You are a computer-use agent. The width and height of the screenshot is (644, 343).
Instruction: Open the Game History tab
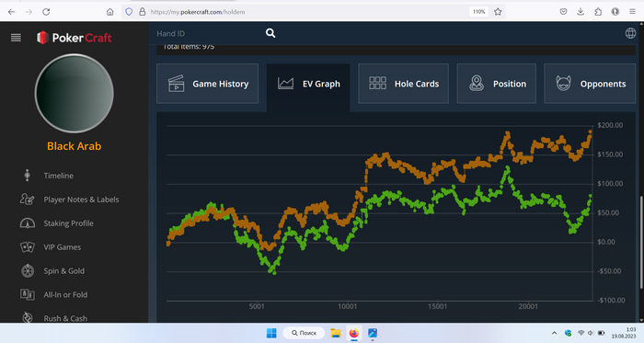pyautogui.click(x=207, y=84)
